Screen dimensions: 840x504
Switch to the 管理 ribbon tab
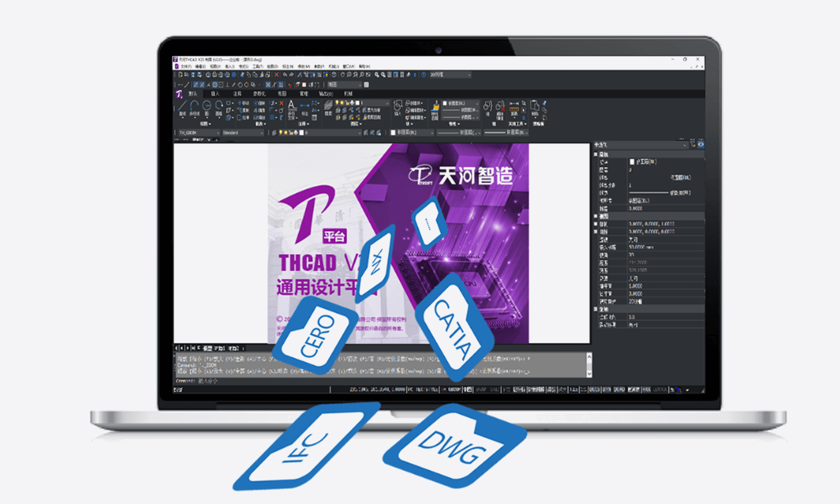coord(304,94)
